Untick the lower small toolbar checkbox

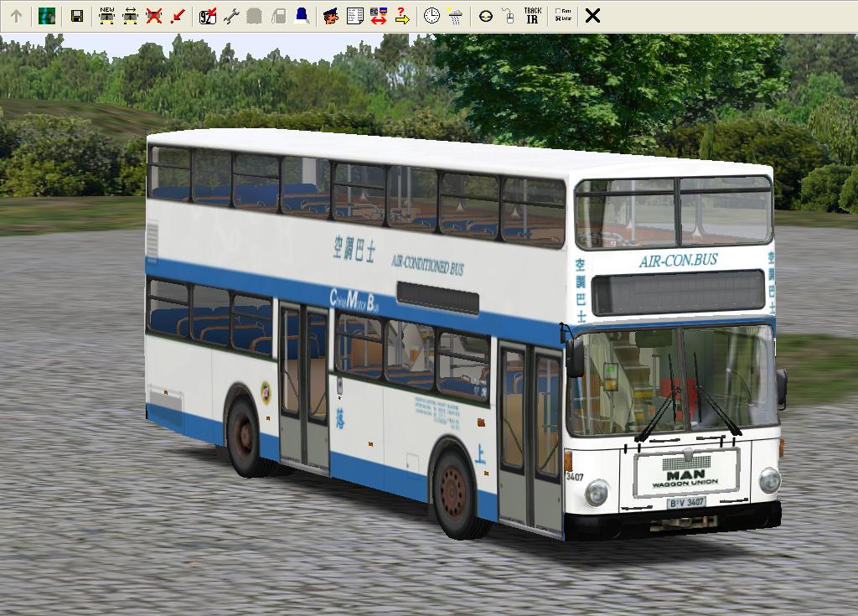coord(557,18)
